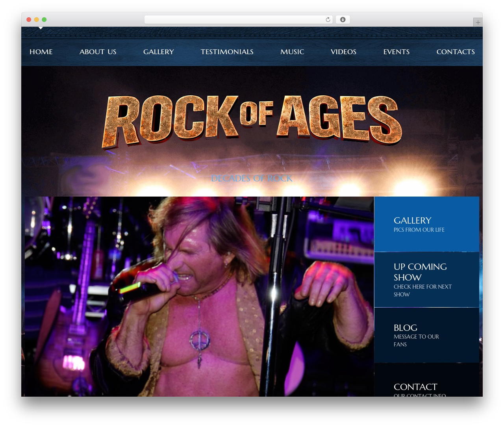Navigate to Testimonials in the navigation bar

[x=227, y=52]
